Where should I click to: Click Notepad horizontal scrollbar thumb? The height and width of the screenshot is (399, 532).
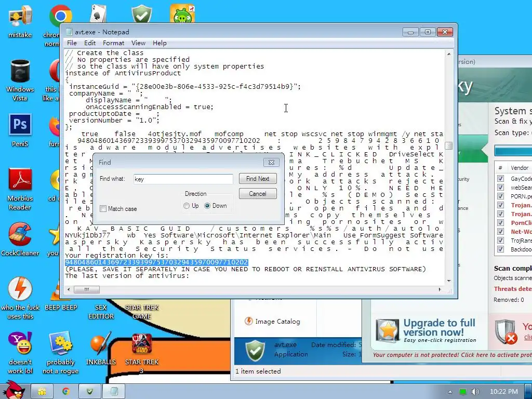point(87,289)
